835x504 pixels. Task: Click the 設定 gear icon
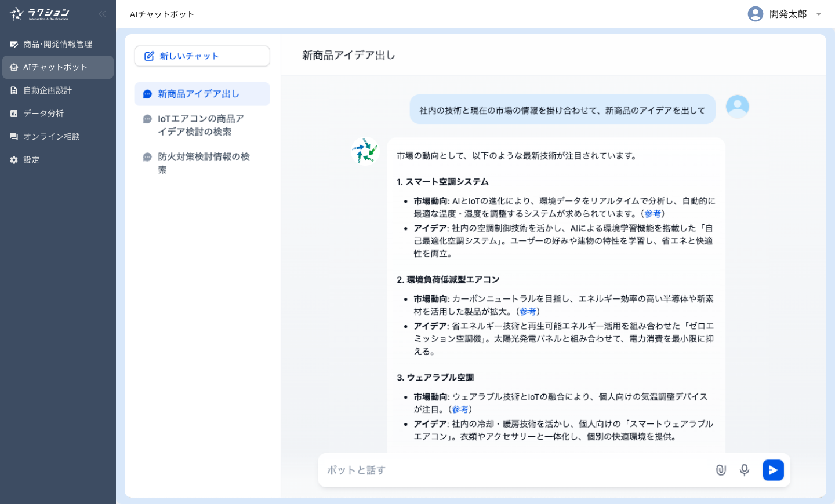[x=14, y=160]
